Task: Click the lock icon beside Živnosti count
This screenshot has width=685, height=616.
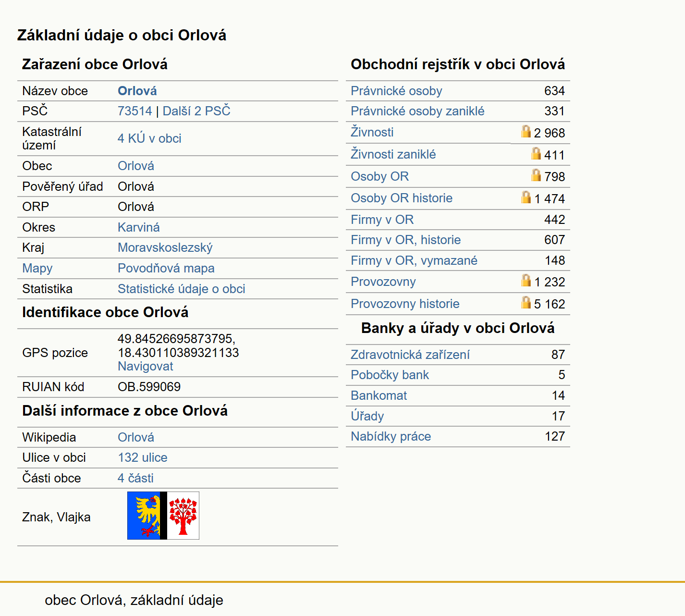Action: click(526, 131)
